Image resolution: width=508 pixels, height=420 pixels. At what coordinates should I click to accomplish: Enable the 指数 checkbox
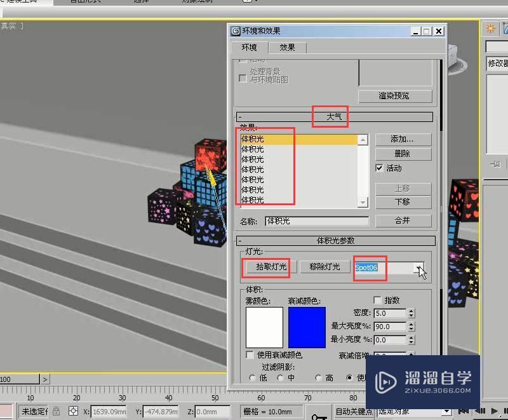click(x=377, y=300)
